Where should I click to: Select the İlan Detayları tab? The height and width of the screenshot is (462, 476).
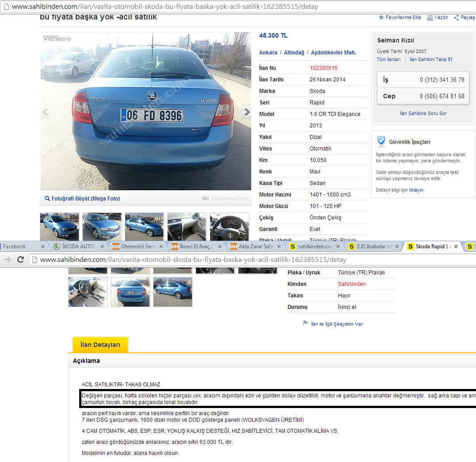100,345
